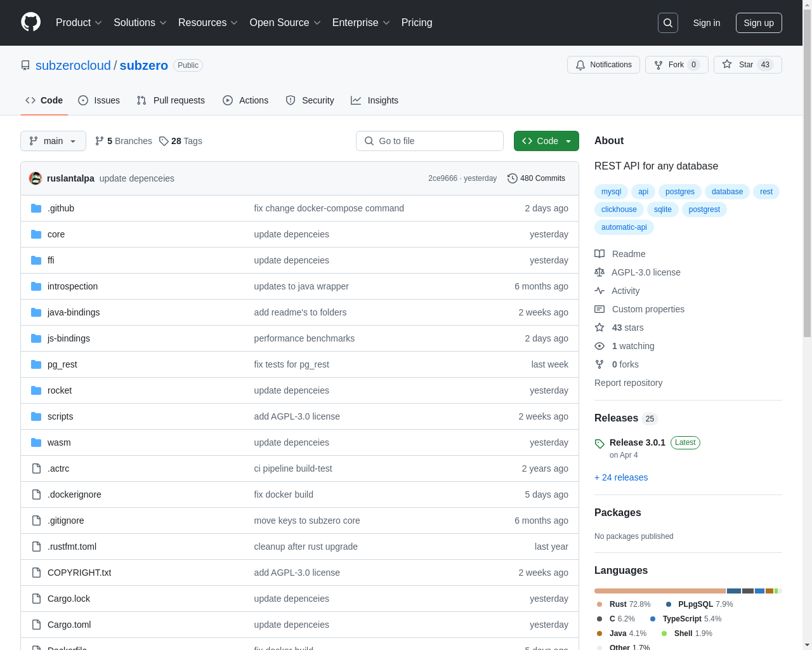
Task: Open the search magnifier button in header
Action: tap(668, 23)
